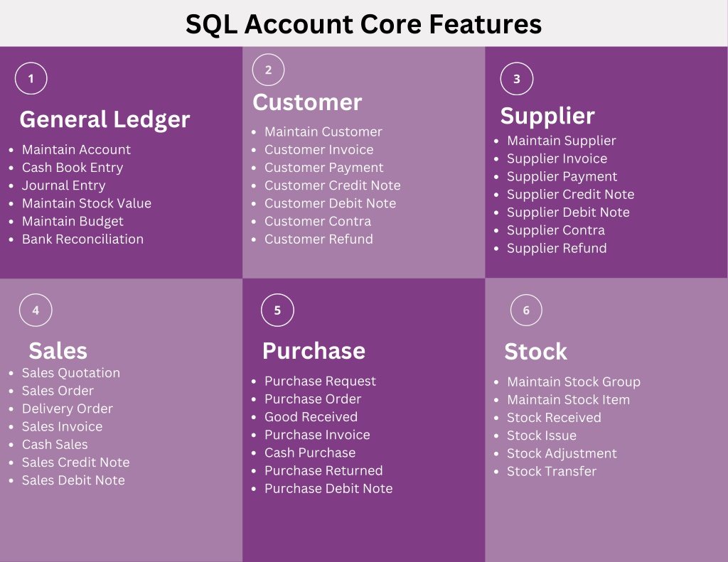
Task: Select the Customer Credit Note entry
Action: click(x=333, y=185)
